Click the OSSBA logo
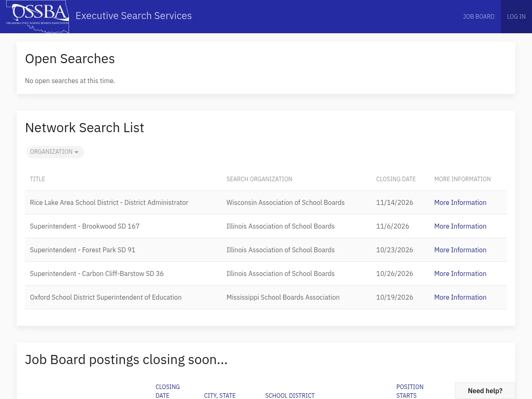This screenshot has height=399, width=532. pos(37,17)
